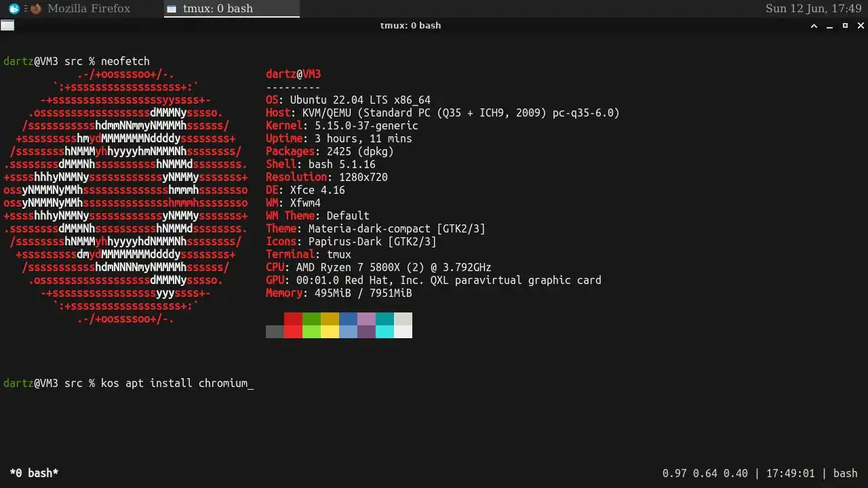Roll up the window with the shade arrow
This screenshot has width=868, height=488.
[814, 26]
